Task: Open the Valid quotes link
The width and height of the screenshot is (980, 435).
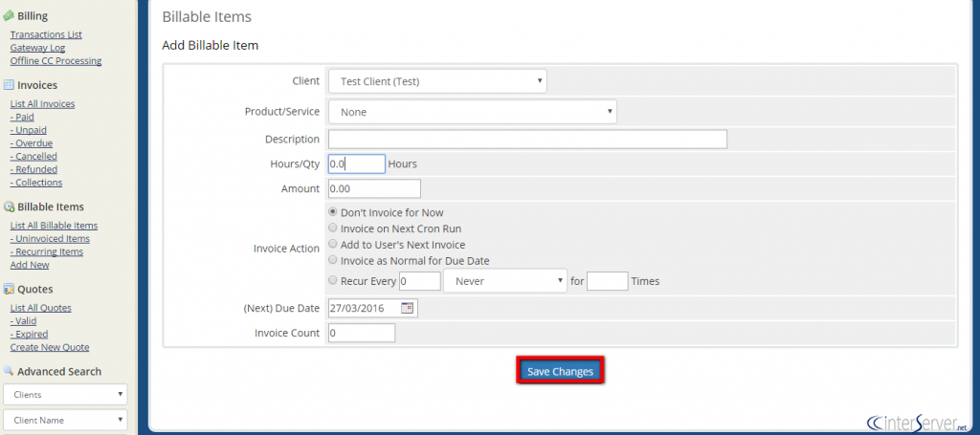Action: point(23,321)
